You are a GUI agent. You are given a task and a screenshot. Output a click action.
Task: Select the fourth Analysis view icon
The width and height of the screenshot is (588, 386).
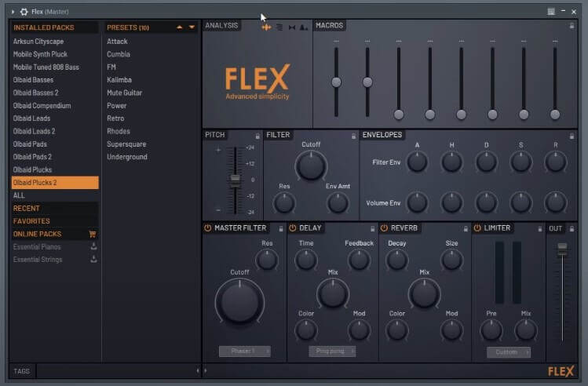click(x=304, y=27)
